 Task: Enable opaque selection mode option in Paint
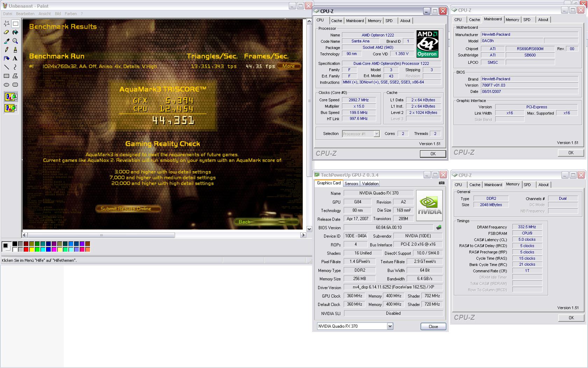tap(11, 97)
